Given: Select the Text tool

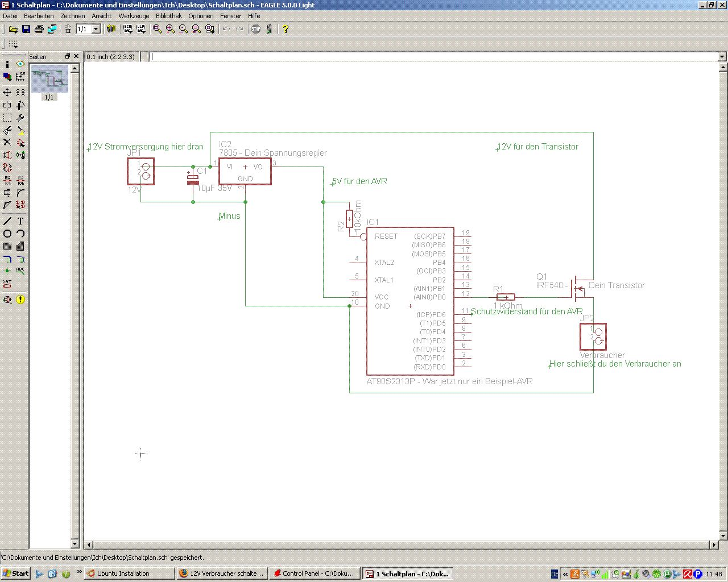Looking at the screenshot, I should click(20, 221).
